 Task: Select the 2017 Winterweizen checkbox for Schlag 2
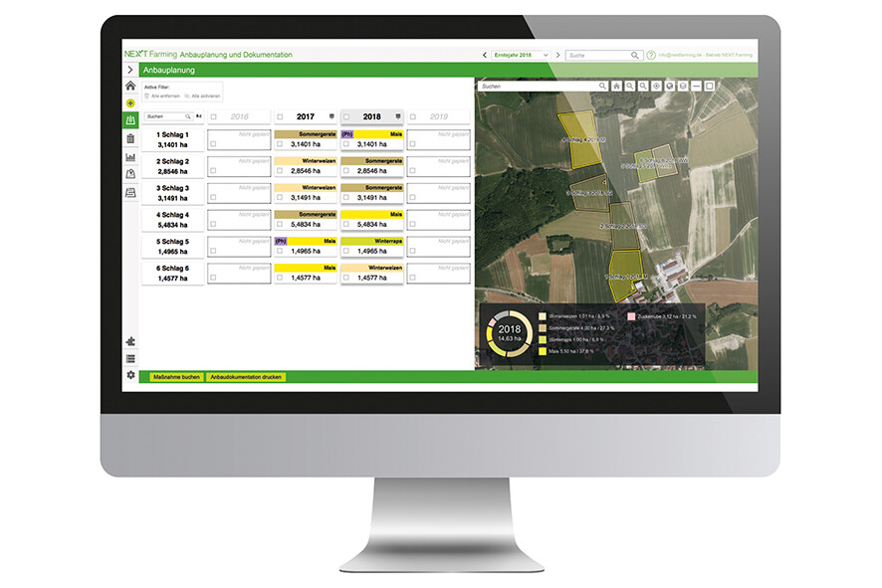(280, 170)
